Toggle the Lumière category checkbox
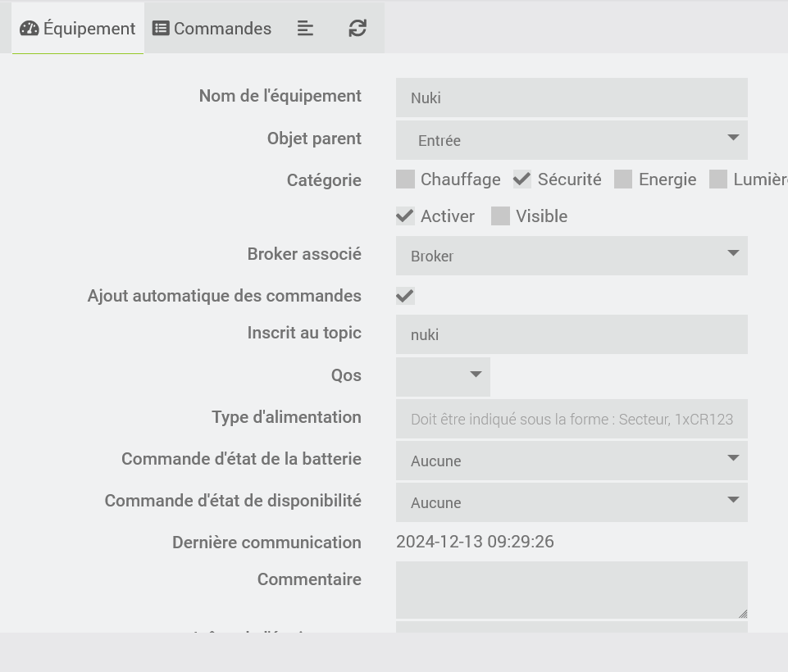This screenshot has height=672, width=788. [718, 179]
